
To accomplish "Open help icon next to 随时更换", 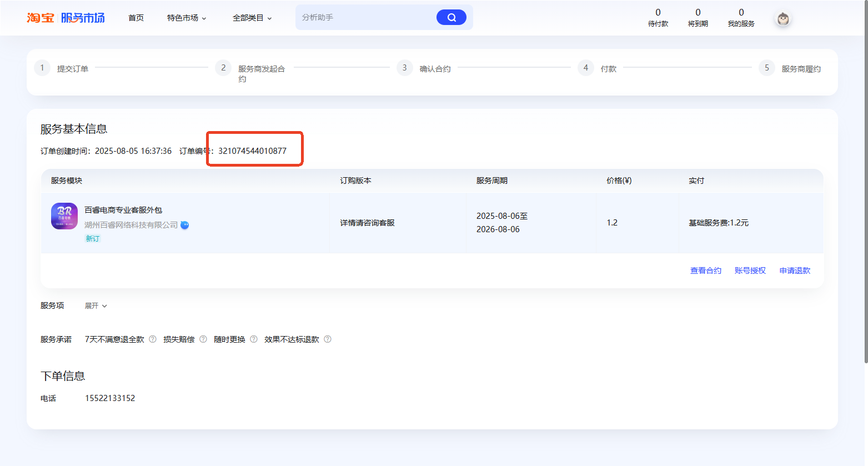I will [x=253, y=339].
